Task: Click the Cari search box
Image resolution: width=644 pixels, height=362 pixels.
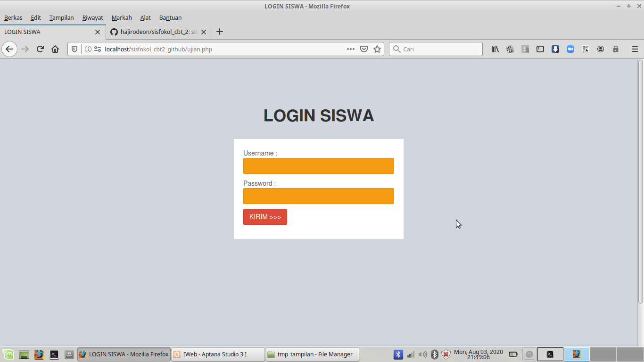Action: (436, 49)
